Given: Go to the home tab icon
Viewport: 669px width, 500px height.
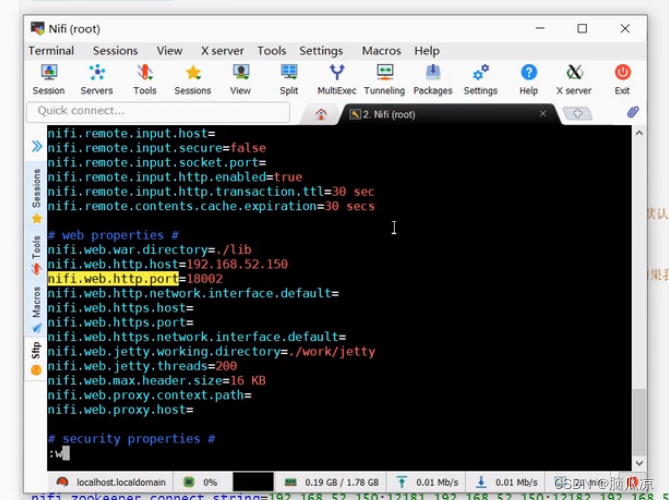Looking at the screenshot, I should [321, 114].
